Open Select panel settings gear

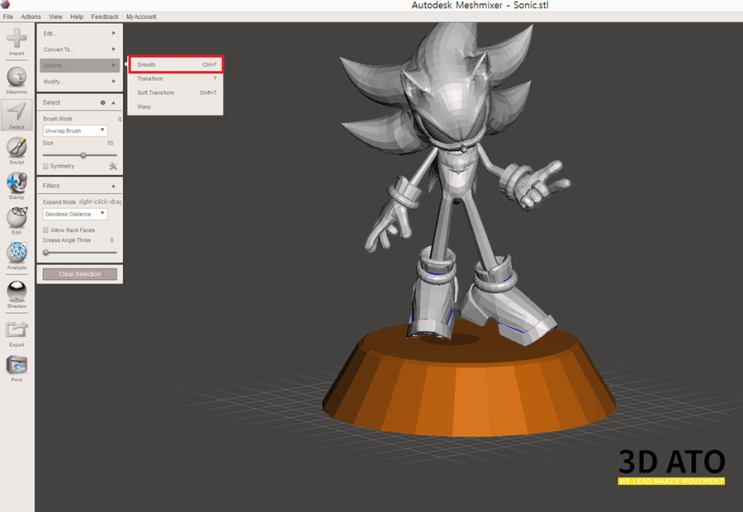point(103,103)
